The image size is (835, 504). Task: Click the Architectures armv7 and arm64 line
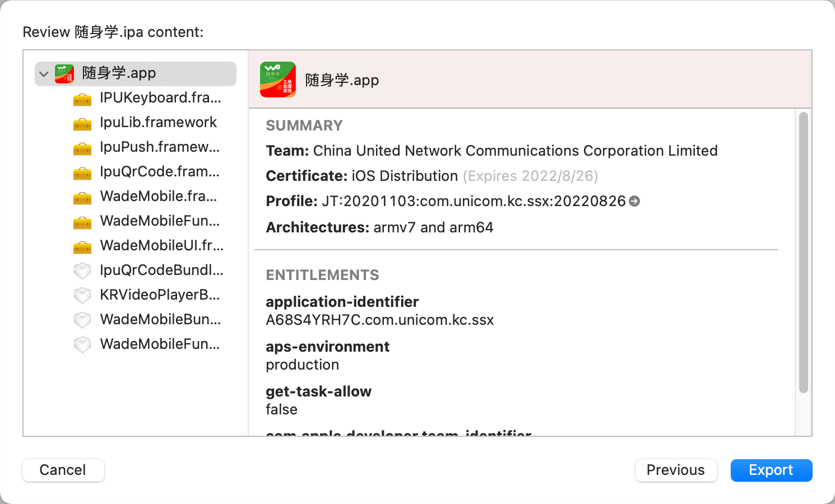379,227
